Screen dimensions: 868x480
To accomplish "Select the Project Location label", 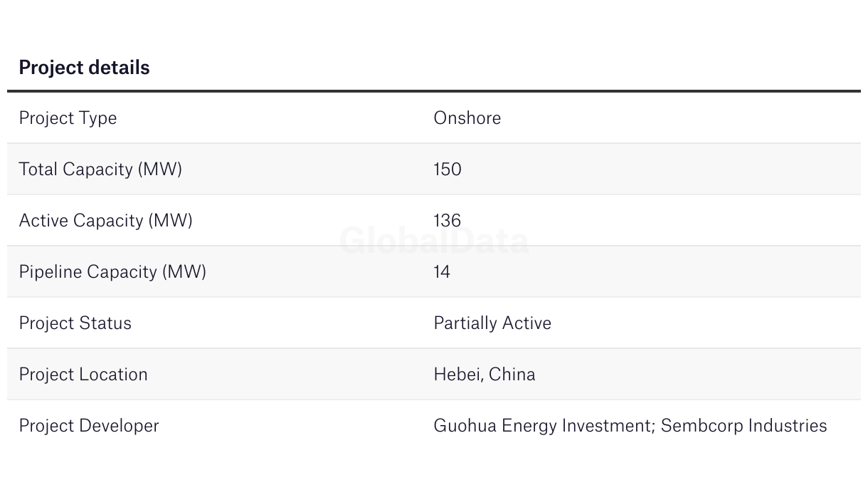I will [83, 375].
